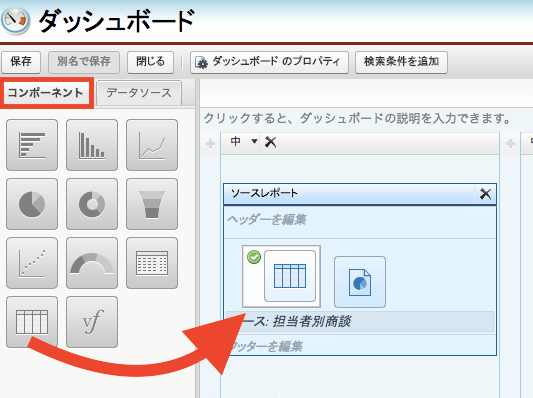533x398 pixels.
Task: Switch to コンポーネント tab
Action: 46,92
